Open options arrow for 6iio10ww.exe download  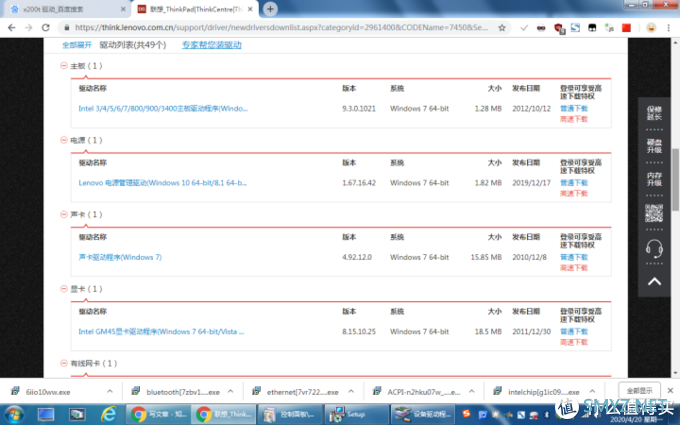110,392
